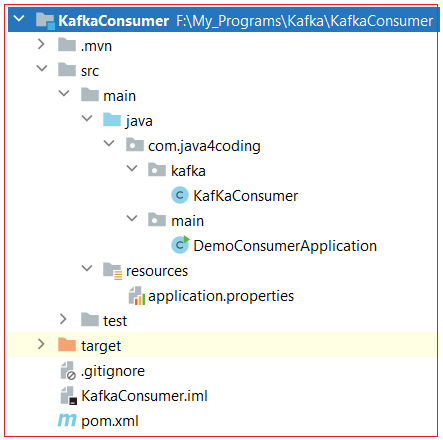This screenshot has width=443, height=440.
Task: Click the .gitignore file icon
Action: point(68,371)
